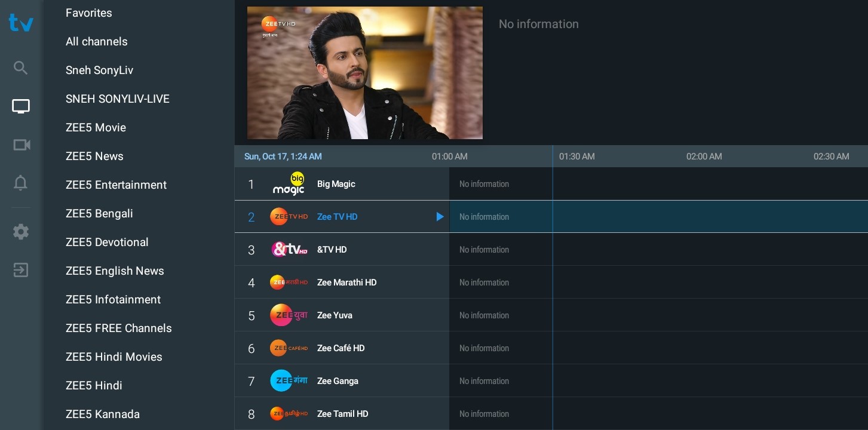Image resolution: width=868 pixels, height=430 pixels.
Task: Select the live TV screen icon
Action: coord(21,107)
